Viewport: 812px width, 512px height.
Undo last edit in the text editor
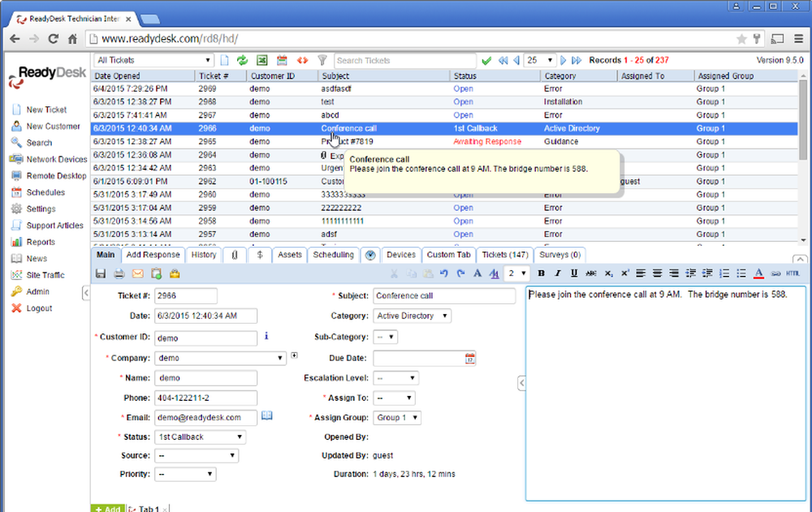tap(444, 273)
